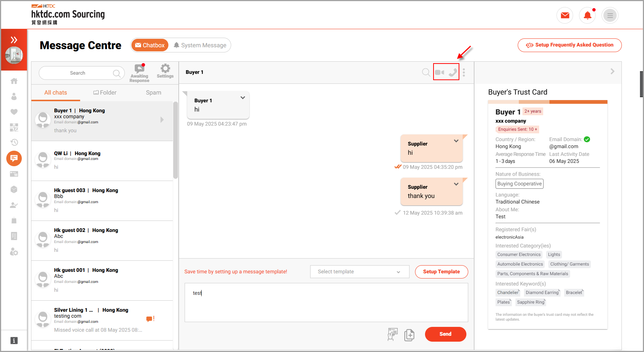Click the Automobile Electronics category tag
Image resolution: width=644 pixels, height=352 pixels.
(520, 264)
